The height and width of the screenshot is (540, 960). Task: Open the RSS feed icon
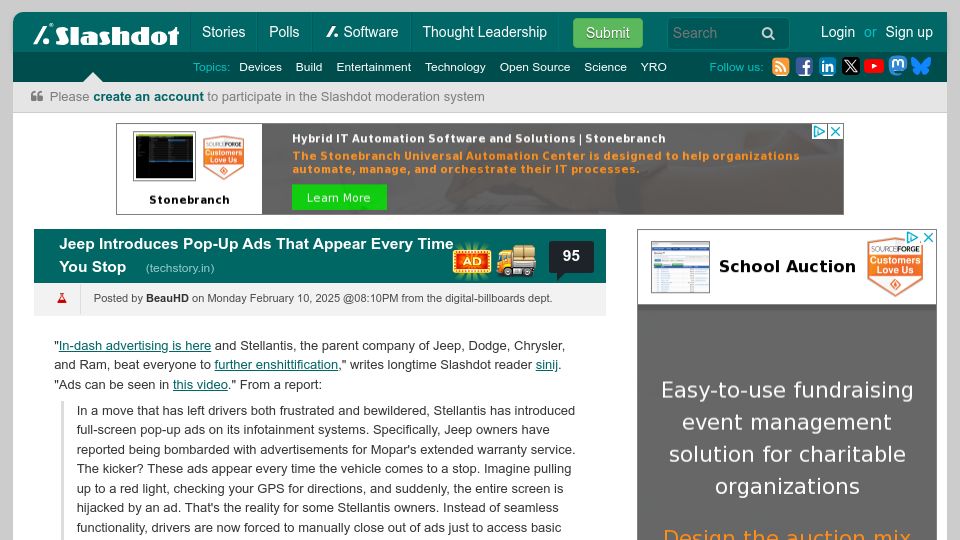(x=781, y=67)
